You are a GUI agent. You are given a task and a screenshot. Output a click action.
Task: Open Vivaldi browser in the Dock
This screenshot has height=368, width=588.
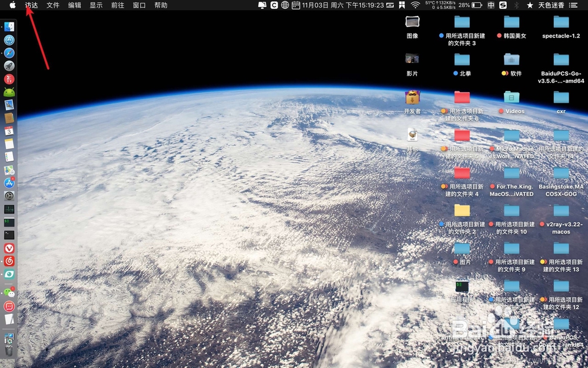(9, 248)
